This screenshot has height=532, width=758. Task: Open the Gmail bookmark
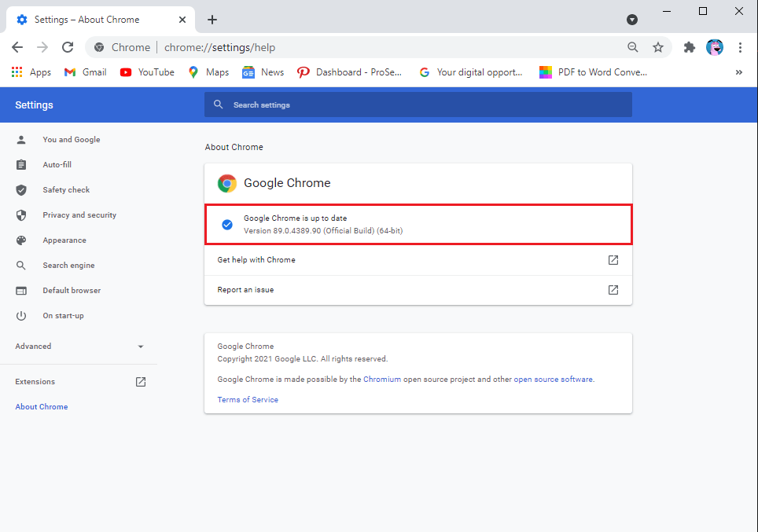tap(85, 72)
